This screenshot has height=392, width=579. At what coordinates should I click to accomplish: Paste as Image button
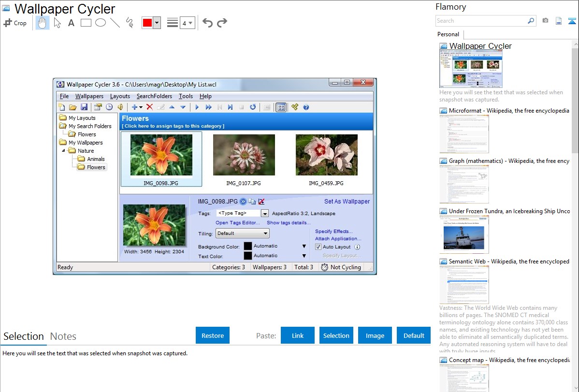click(x=375, y=335)
